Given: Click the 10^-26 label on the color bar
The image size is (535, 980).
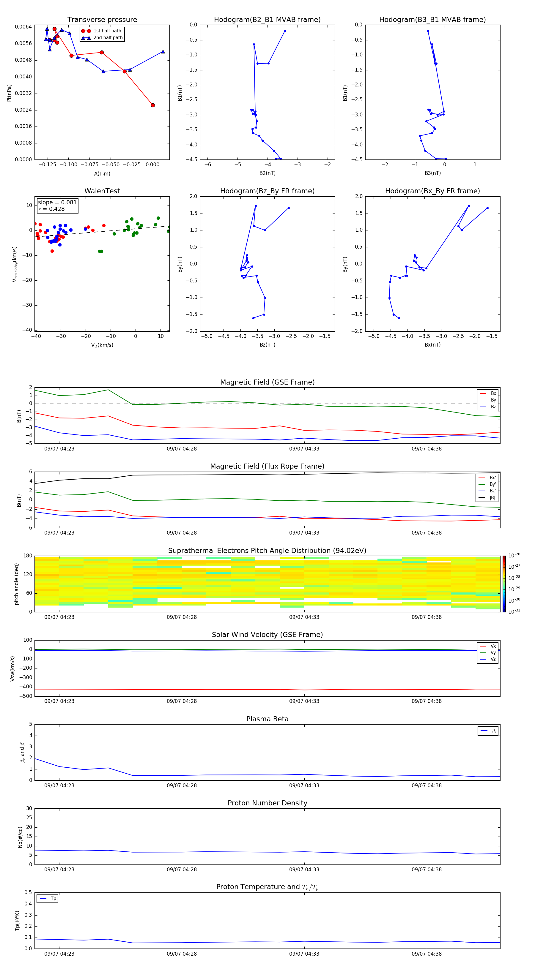Looking at the screenshot, I should (514, 555).
